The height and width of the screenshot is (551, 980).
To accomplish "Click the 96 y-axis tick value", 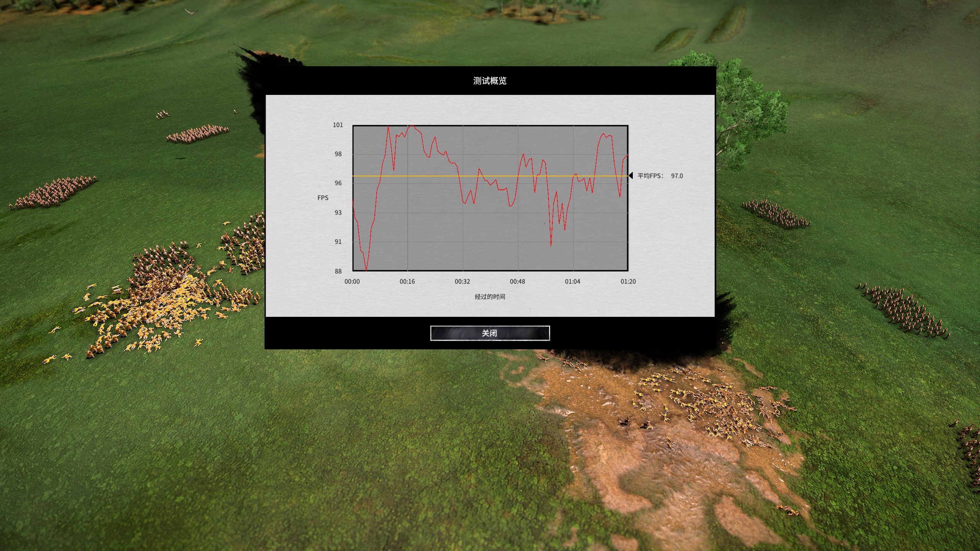I will (x=338, y=183).
